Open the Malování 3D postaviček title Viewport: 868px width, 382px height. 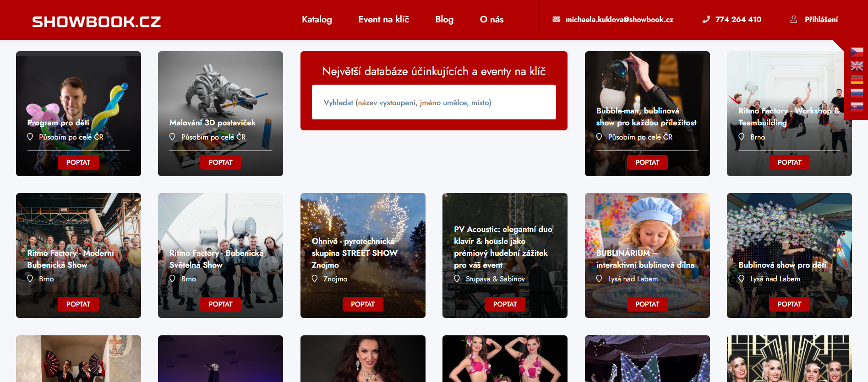coord(213,123)
